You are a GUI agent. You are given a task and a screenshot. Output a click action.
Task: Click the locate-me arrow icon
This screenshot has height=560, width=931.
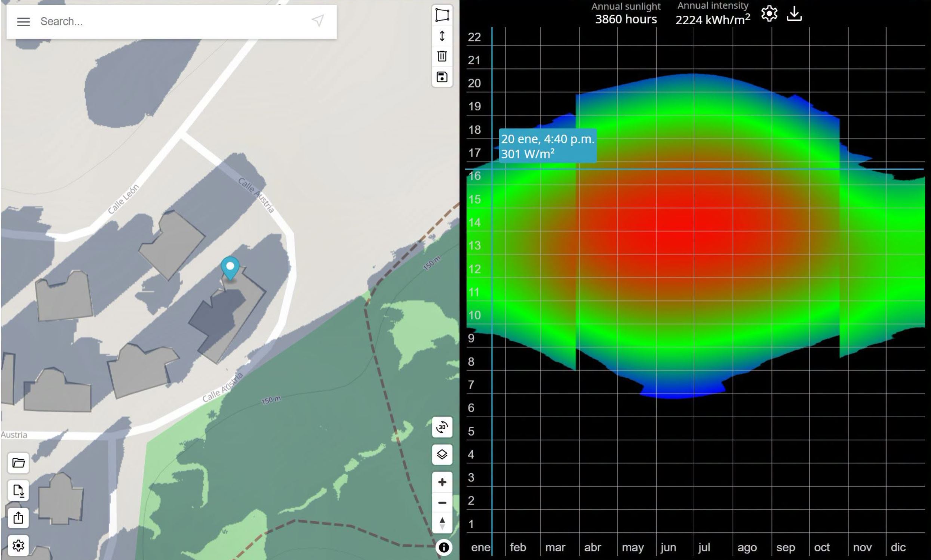(318, 21)
